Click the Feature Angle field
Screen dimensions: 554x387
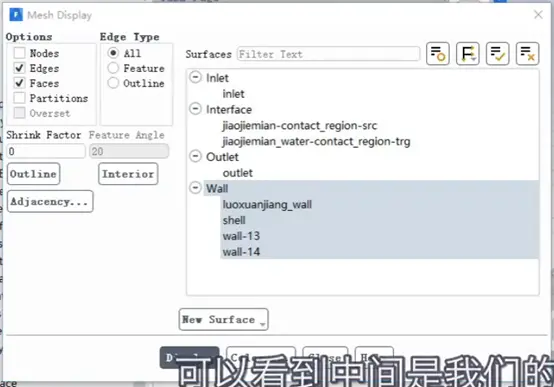coord(129,151)
